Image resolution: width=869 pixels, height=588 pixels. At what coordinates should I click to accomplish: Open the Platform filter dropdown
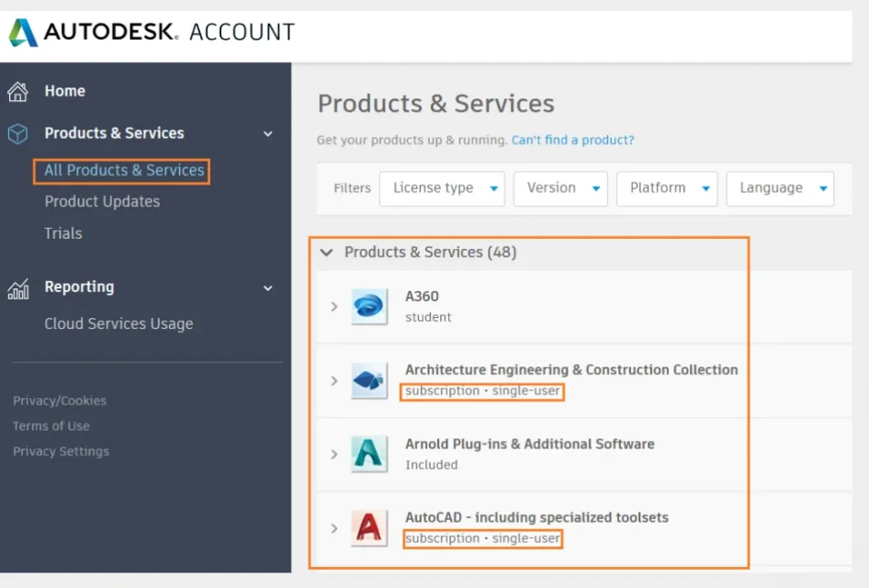667,188
